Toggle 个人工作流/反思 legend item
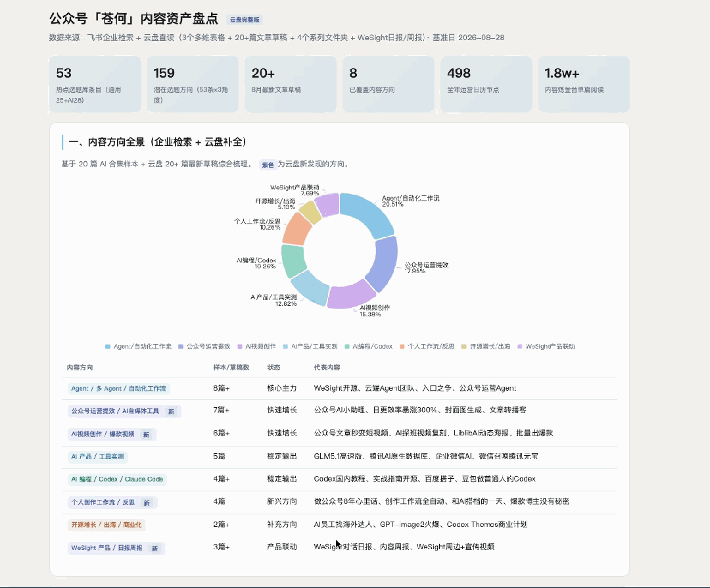 coord(427,347)
